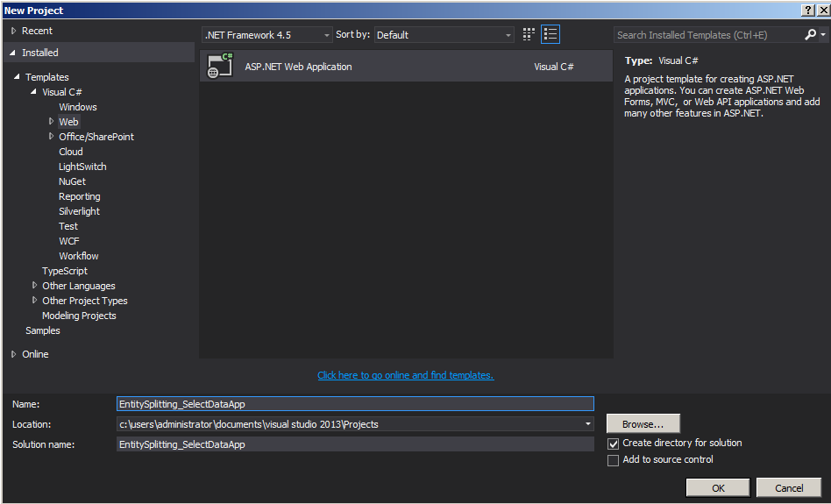This screenshot has height=504, width=831.
Task: Expand the Online section
Action: (x=14, y=354)
